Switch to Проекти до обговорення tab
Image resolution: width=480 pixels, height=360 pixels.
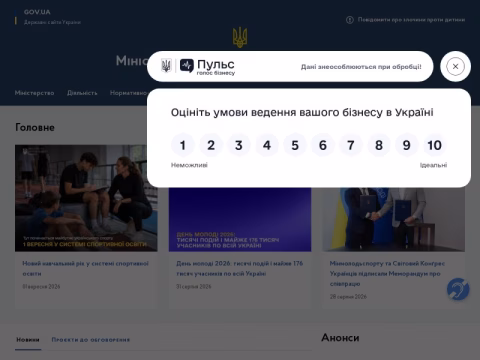pos(91,340)
